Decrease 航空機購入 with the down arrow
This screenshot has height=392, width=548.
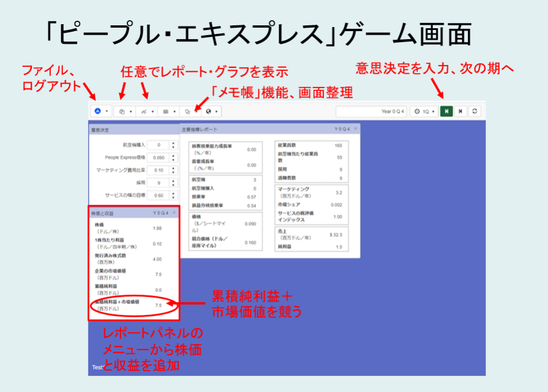click(x=174, y=148)
